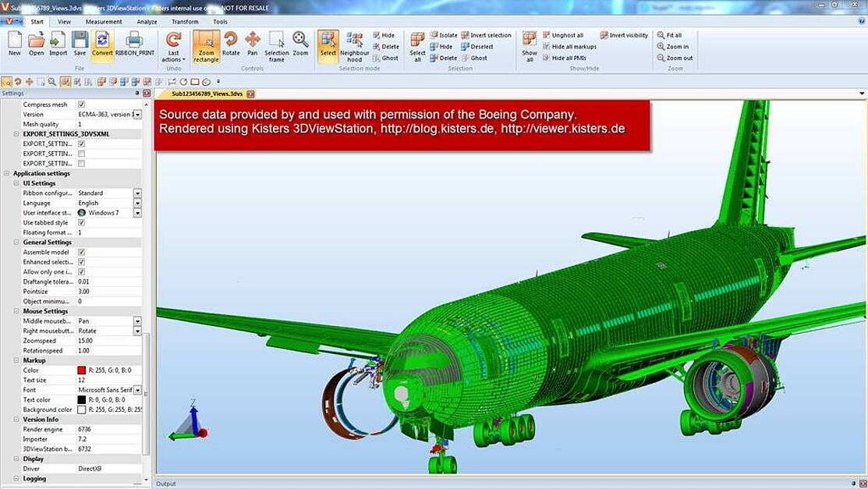Click Delete in Selection mode group
The height and width of the screenshot is (489, 868).
386,47
